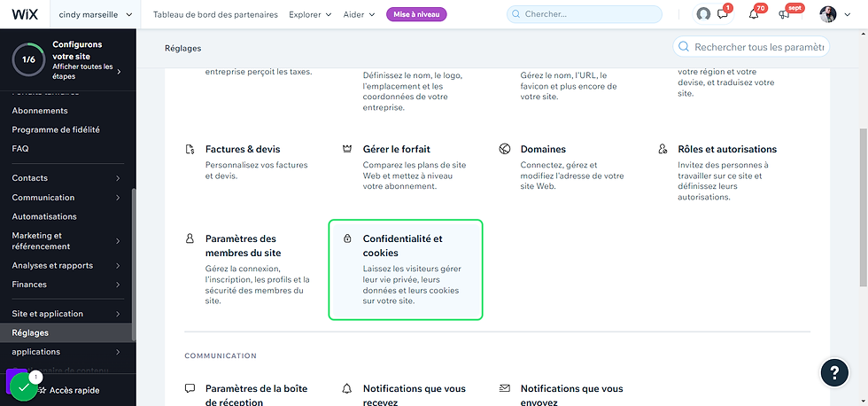Click the grey avatar icon beside chat
Screen dimensions: 868x406
(x=703, y=14)
